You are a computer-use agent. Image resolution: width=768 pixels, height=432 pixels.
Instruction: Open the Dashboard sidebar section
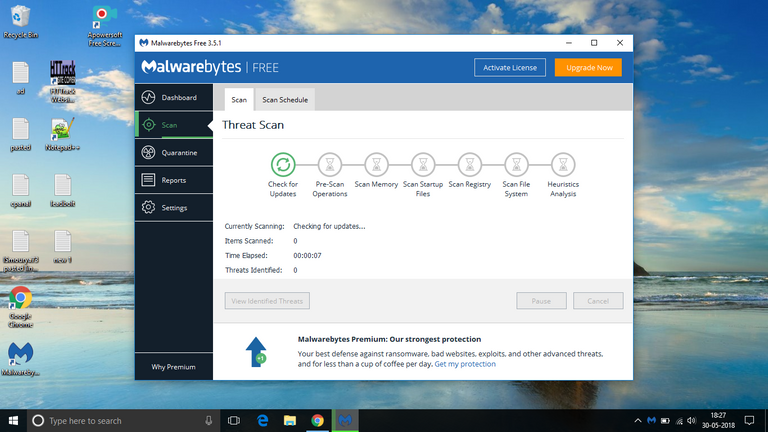(x=174, y=97)
